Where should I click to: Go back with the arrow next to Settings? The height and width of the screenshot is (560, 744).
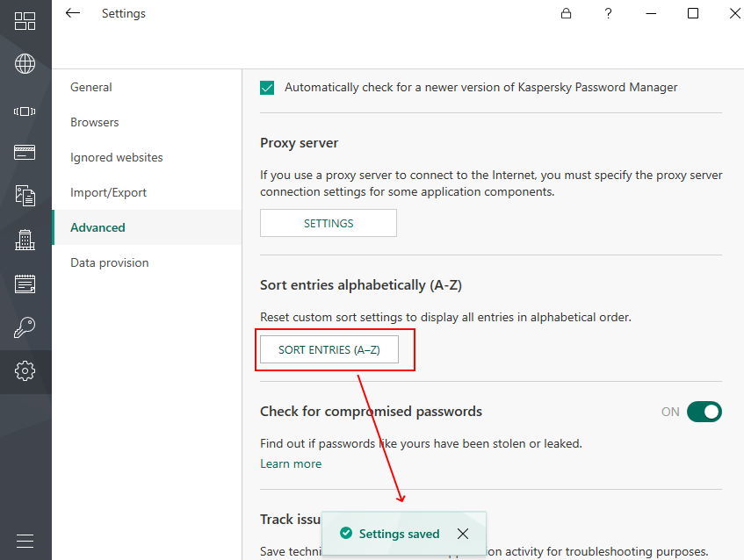[73, 13]
